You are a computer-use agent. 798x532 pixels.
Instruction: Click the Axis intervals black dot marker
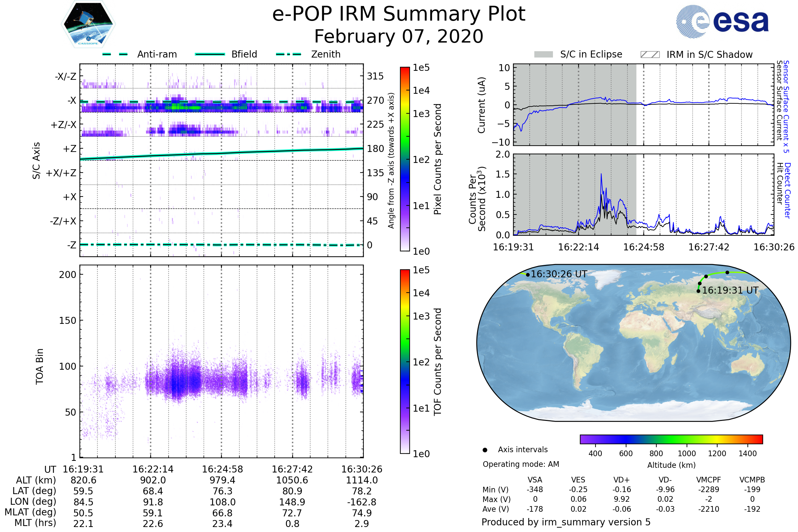point(485,450)
